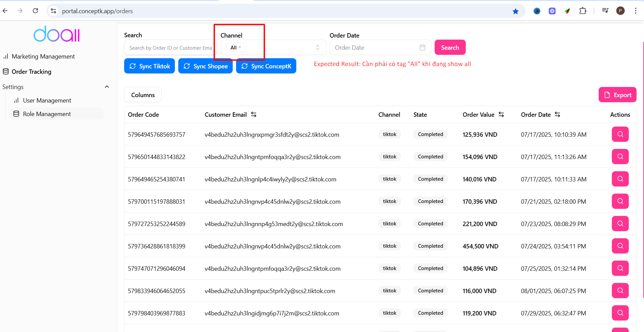
Task: Navigate to User Management settings
Action: point(47,101)
